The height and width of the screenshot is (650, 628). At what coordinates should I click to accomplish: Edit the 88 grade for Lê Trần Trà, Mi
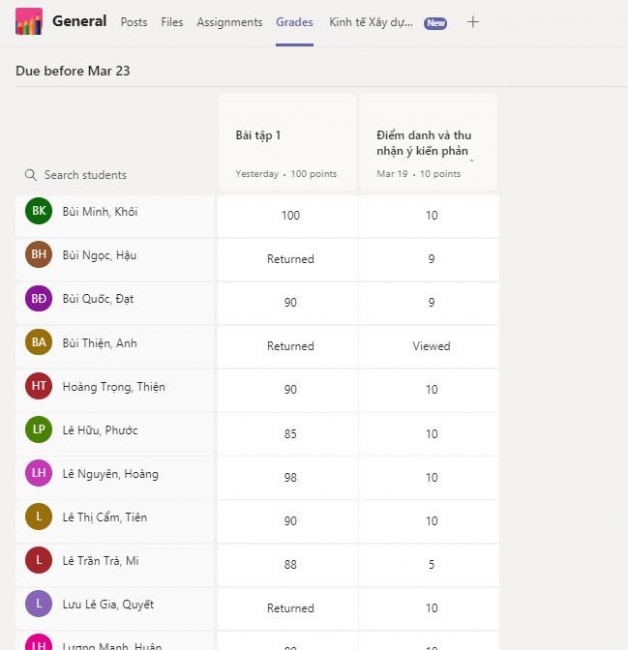(290, 564)
